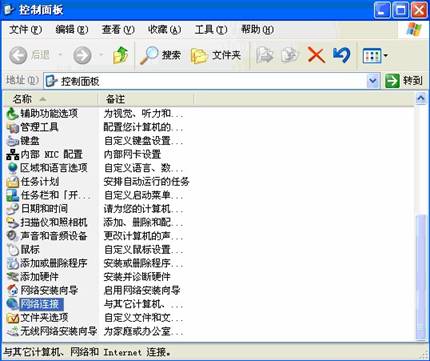
Task: Click the 安装并诊断硬件 description text
Action: tap(137, 277)
